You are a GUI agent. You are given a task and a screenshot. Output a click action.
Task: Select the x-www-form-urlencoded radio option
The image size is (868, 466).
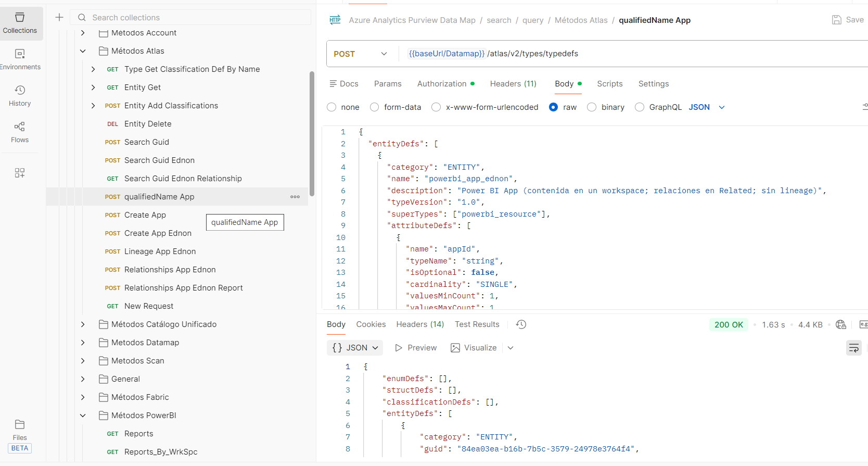click(x=436, y=107)
